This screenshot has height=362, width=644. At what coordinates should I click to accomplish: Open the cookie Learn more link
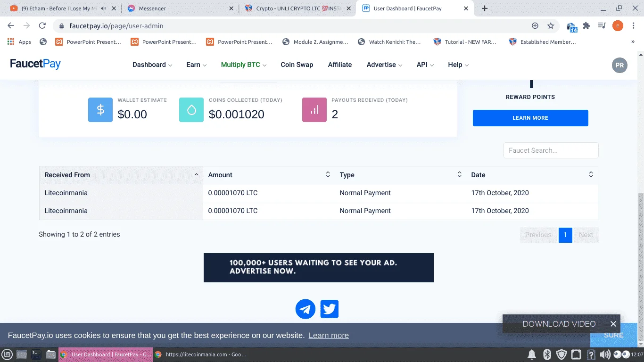coord(329,336)
